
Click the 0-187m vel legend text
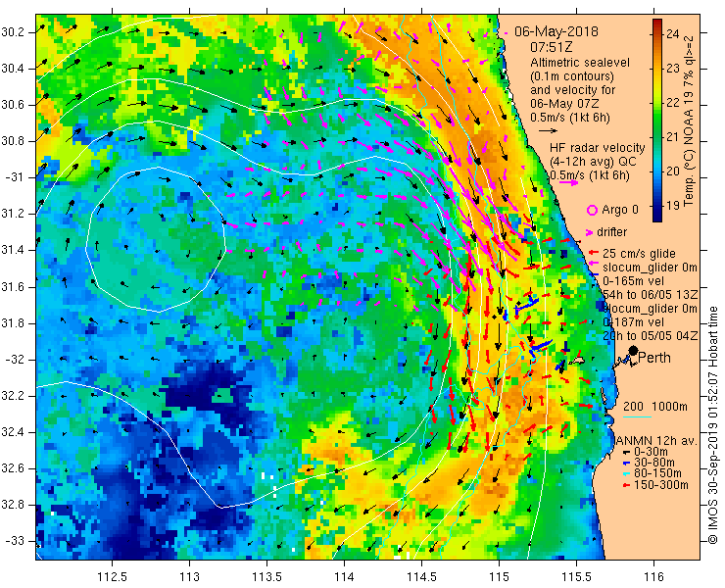click(x=634, y=322)
